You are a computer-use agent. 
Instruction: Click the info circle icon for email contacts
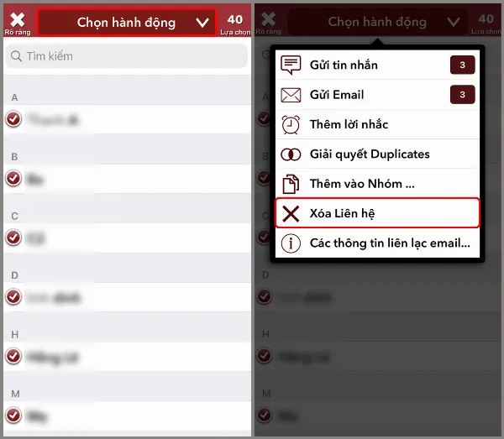[291, 243]
